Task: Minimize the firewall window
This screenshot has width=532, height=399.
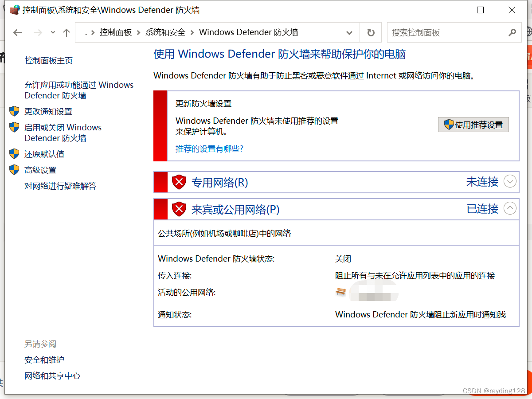Action: click(x=449, y=10)
